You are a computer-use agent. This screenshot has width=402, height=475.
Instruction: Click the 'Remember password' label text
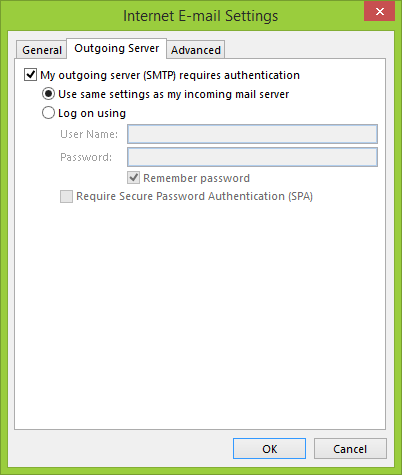196,178
